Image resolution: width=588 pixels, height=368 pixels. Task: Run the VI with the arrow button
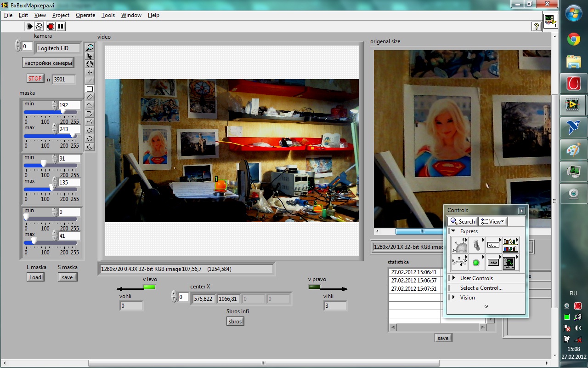coord(29,26)
